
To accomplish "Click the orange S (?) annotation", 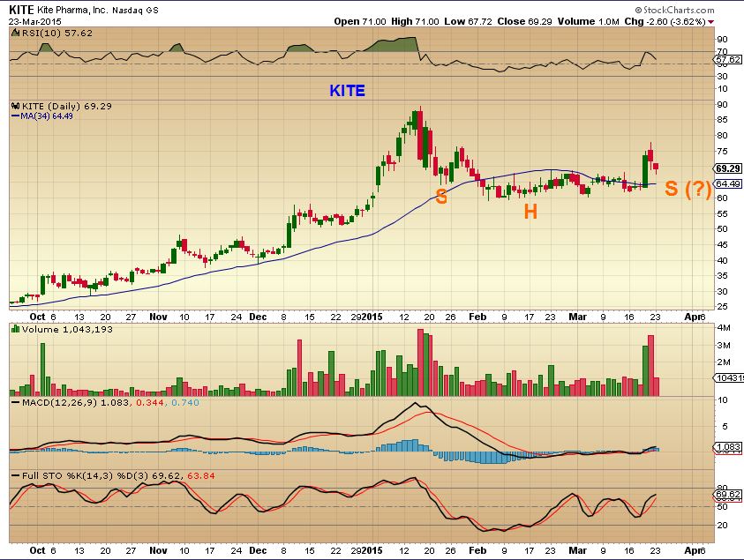I will pos(688,189).
